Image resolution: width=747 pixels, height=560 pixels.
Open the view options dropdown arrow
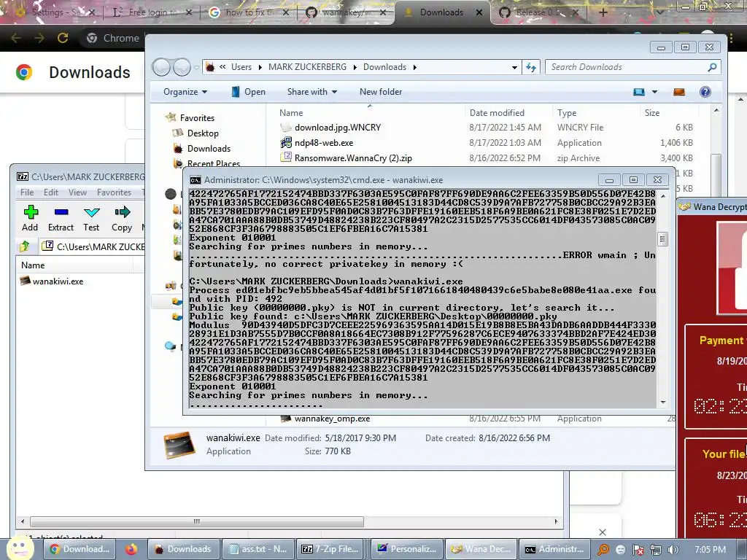point(654,92)
